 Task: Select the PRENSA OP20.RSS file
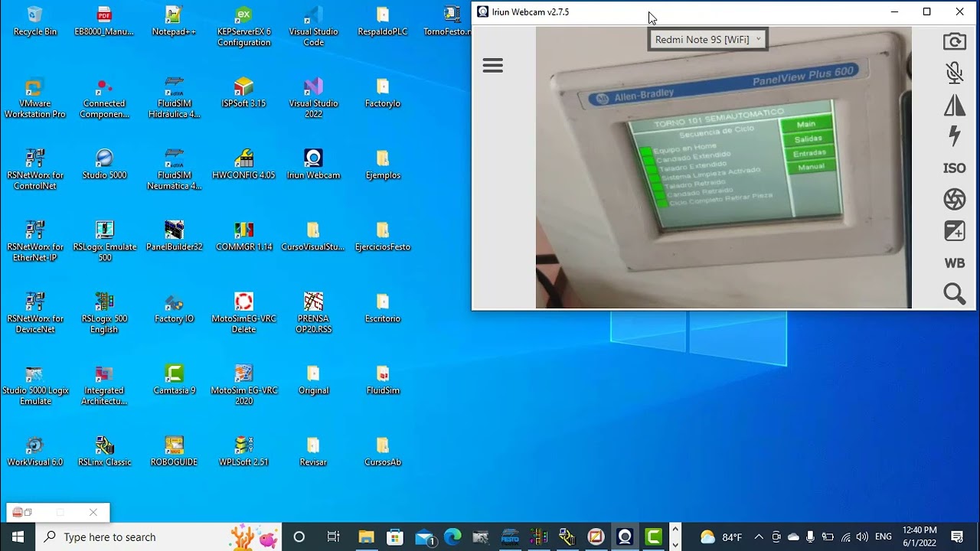[313, 314]
